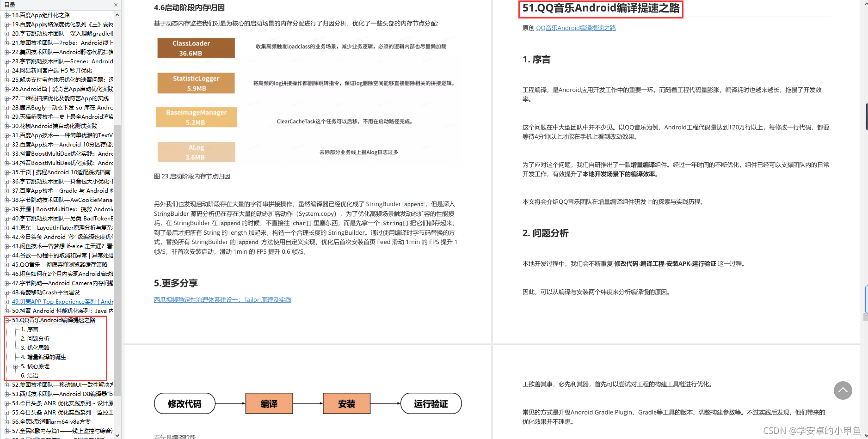This screenshot has height=439, width=868.
Task: Open outline entry 51.QQ音乐Android编译提速之路
Action: click(54, 320)
